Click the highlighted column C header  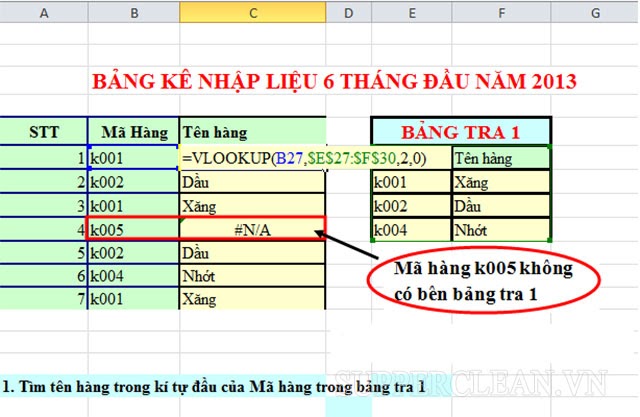[x=253, y=12]
